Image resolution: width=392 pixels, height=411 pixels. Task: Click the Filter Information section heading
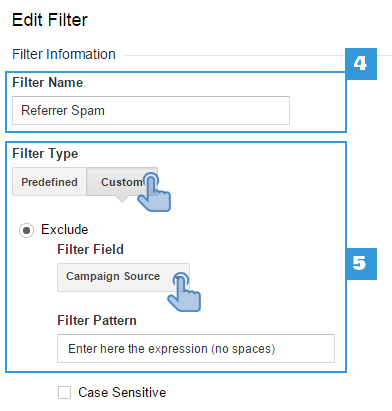pos(64,54)
